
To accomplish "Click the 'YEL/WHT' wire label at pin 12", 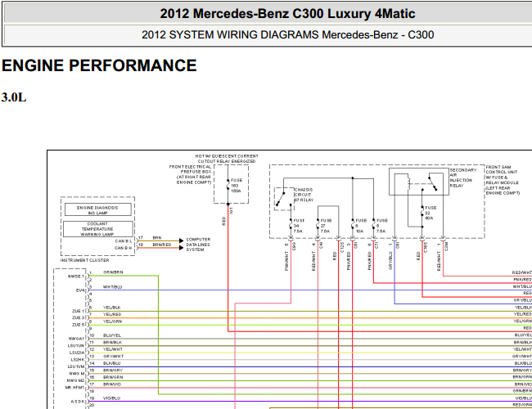I will click(x=113, y=349).
